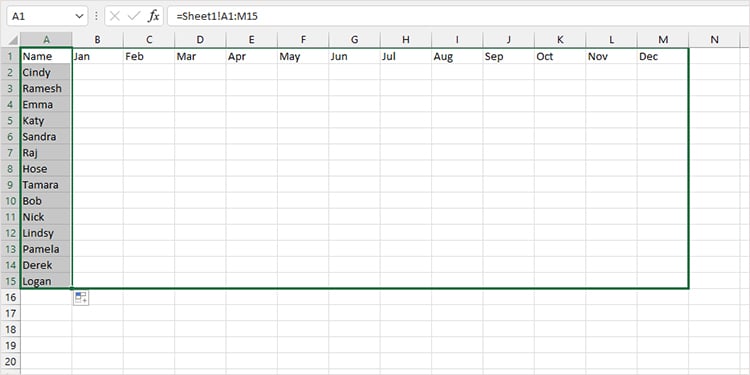Click the cell containing Katy
The height and width of the screenshot is (375, 750).
pos(46,121)
